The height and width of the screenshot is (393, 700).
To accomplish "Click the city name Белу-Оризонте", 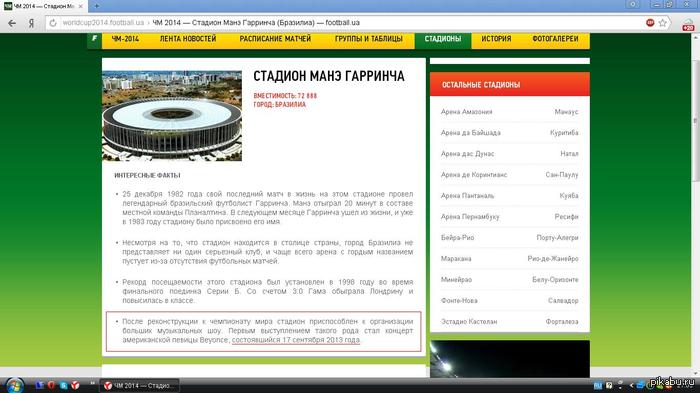I will pyautogui.click(x=555, y=280).
